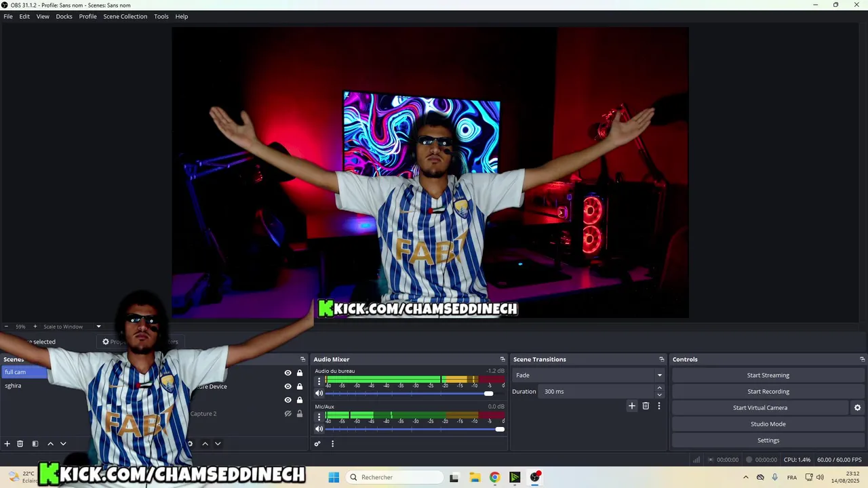Add a new scene with the plus icon
The width and height of the screenshot is (868, 488).
[7, 444]
